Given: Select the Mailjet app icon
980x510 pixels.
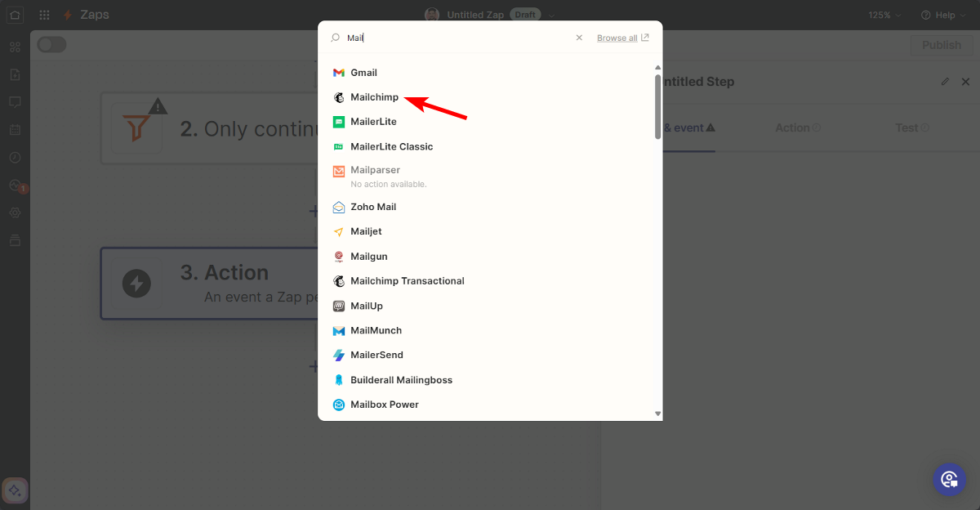Looking at the screenshot, I should [x=339, y=231].
